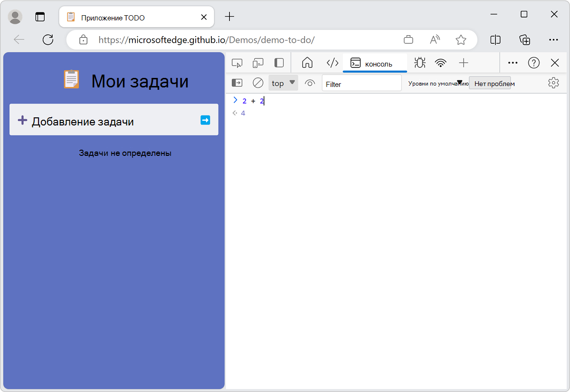570x392 pixels.
Task: Open the tab actions menu icon
Action: (40, 17)
